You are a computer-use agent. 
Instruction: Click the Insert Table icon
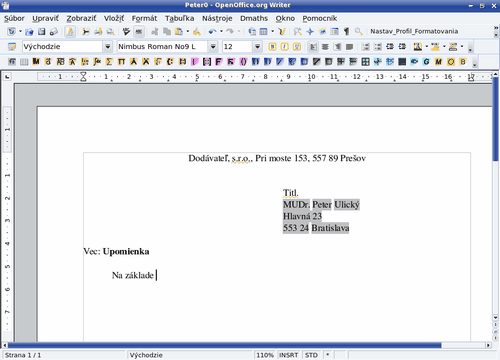pyautogui.click(x=263, y=32)
